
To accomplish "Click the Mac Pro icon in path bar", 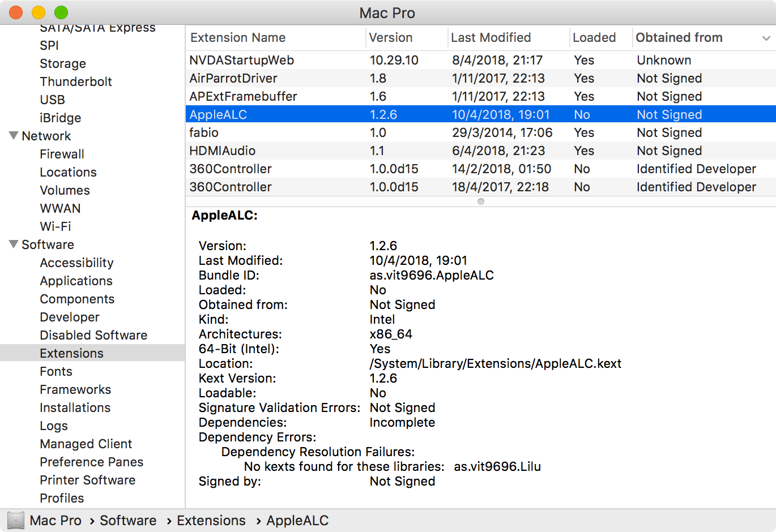I will 16,521.
